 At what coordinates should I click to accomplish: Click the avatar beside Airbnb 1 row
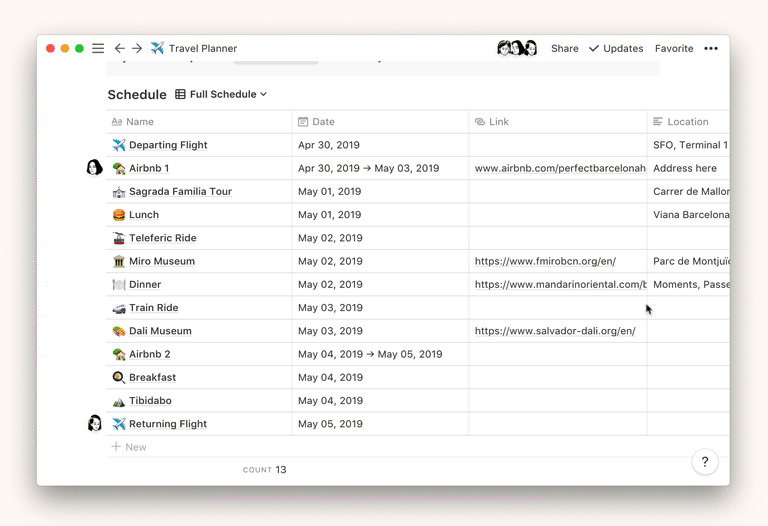(94, 168)
